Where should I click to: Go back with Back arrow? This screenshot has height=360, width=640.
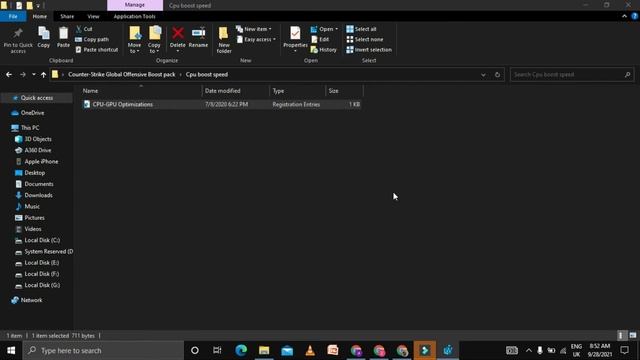(9, 75)
